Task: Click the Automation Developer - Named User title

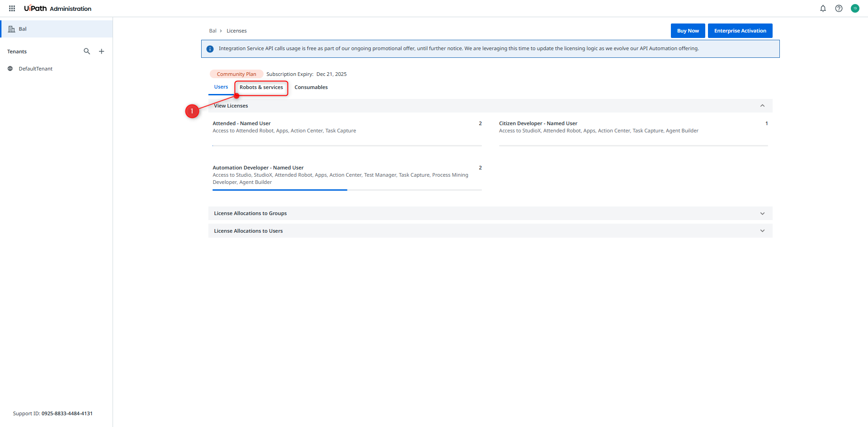Action: 258,168
